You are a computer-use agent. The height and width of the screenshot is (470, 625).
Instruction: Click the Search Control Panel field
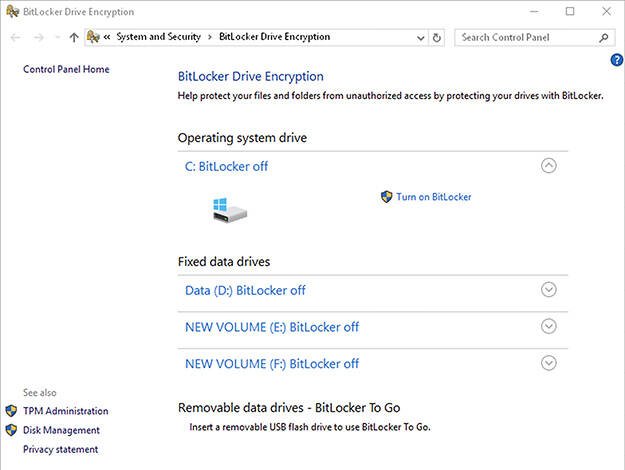(x=528, y=37)
